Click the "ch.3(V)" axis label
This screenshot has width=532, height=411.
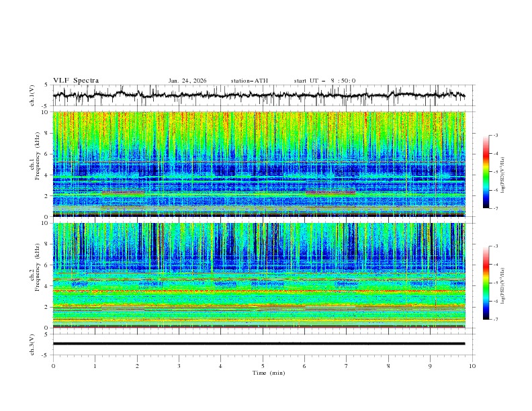coord(32,345)
